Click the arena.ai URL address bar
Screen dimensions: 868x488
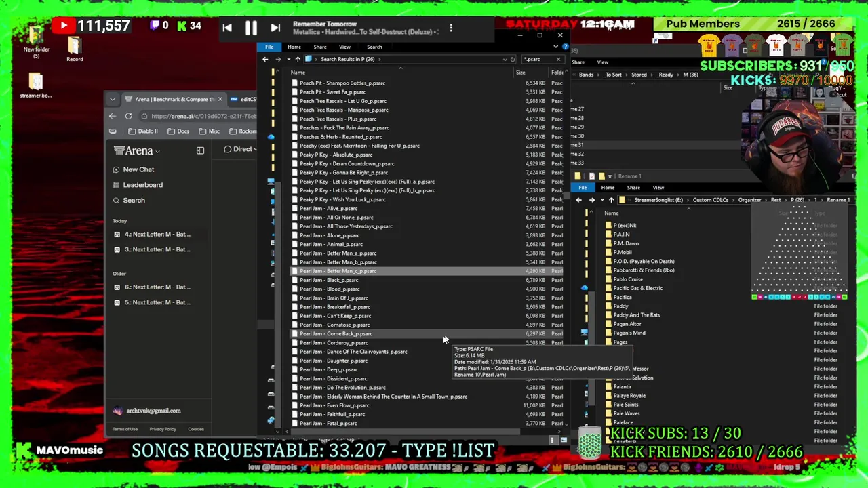pos(199,116)
